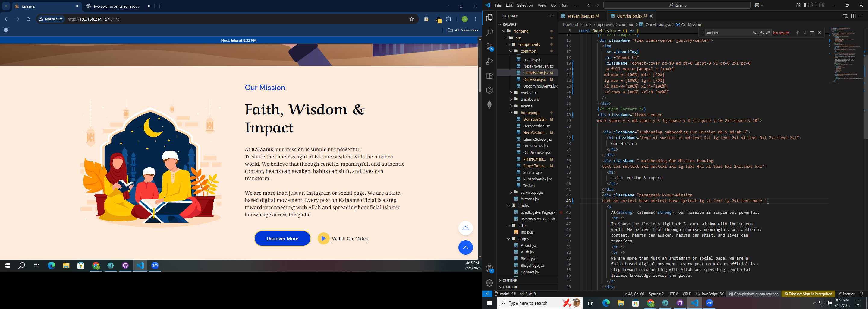Toggle the secondary side bar layout button

tap(822, 5)
